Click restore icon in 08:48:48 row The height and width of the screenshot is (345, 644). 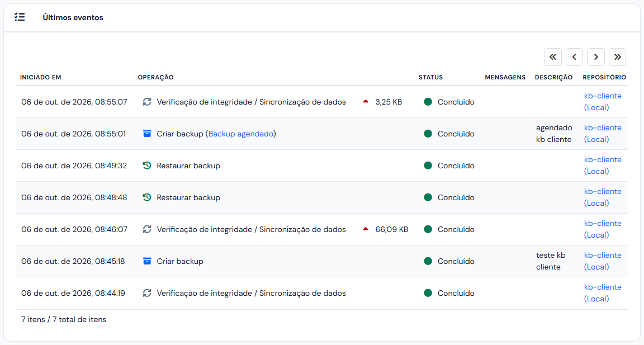(x=147, y=197)
